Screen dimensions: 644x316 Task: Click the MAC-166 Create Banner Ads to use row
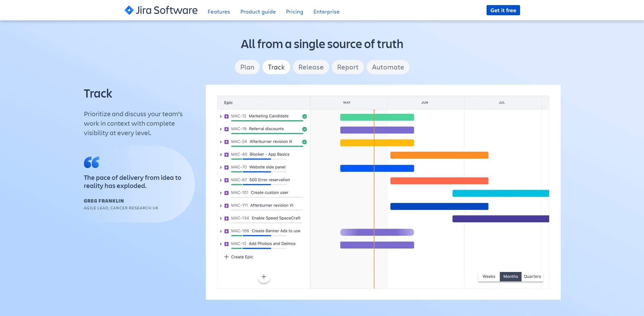(263, 231)
